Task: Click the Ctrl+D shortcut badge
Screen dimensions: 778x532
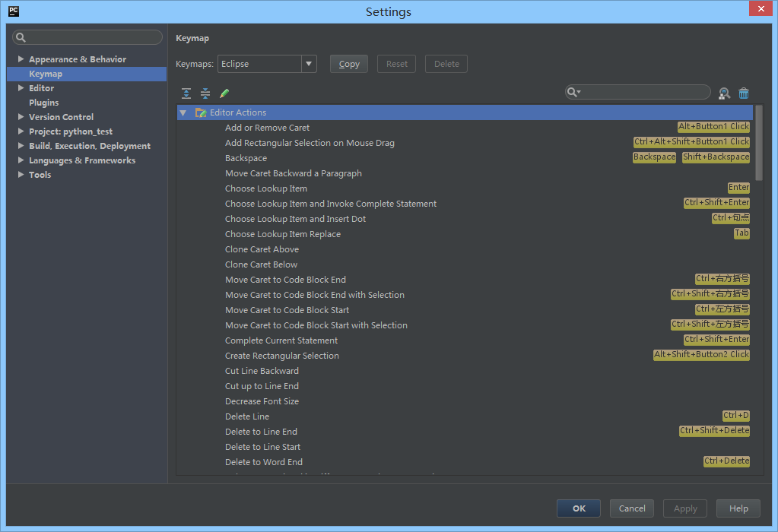Action: pyautogui.click(x=736, y=416)
